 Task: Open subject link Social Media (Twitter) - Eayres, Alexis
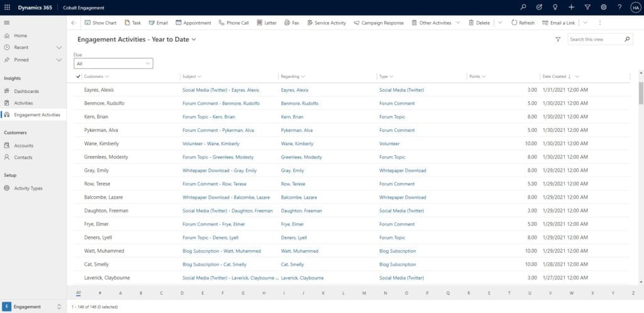[x=221, y=90]
